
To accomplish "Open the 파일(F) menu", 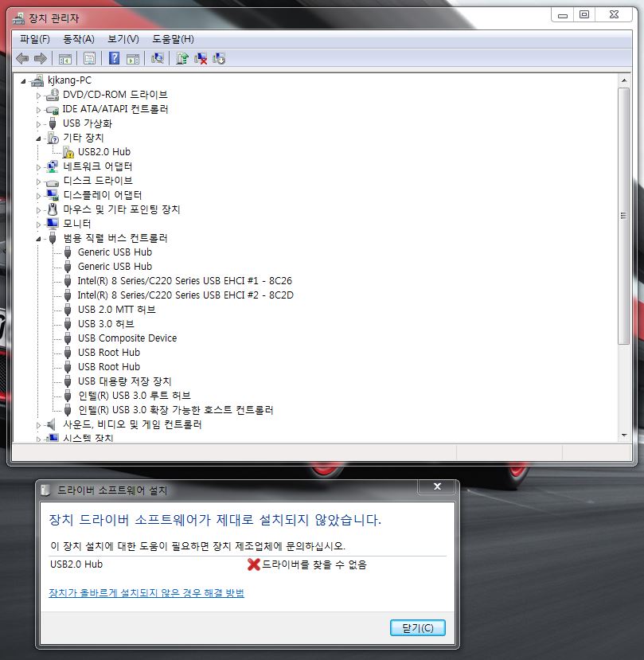I will [35, 39].
